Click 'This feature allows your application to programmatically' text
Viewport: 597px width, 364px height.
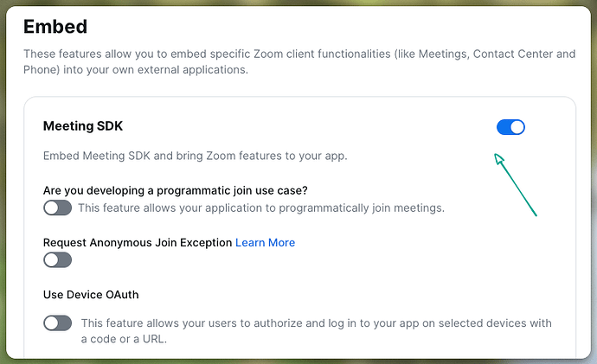261,208
